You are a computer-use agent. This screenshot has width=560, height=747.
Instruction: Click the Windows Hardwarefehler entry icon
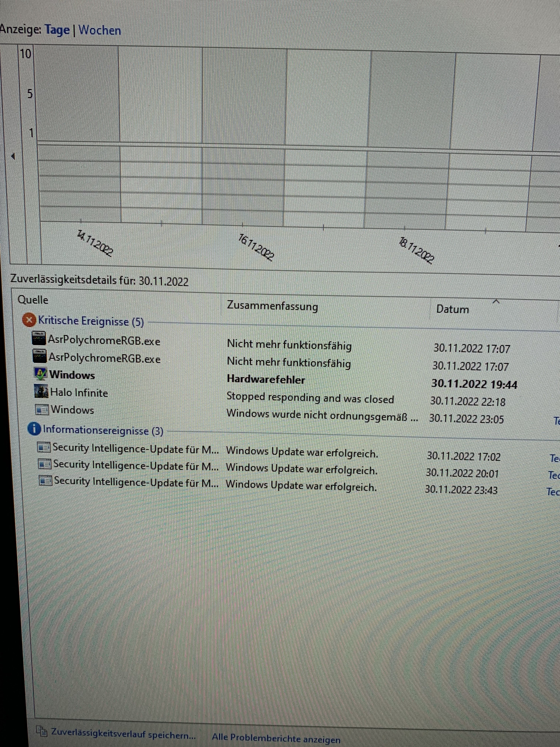pyautogui.click(x=41, y=374)
